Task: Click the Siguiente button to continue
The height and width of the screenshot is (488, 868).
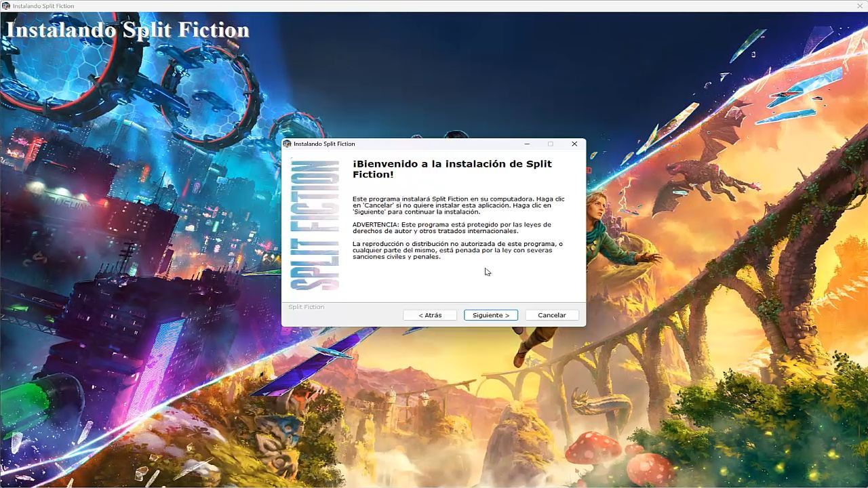Action: pyautogui.click(x=491, y=315)
